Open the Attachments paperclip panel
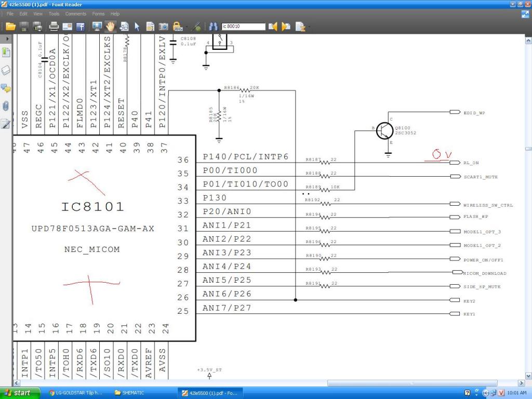The height and width of the screenshot is (399, 532). click(x=6, y=106)
